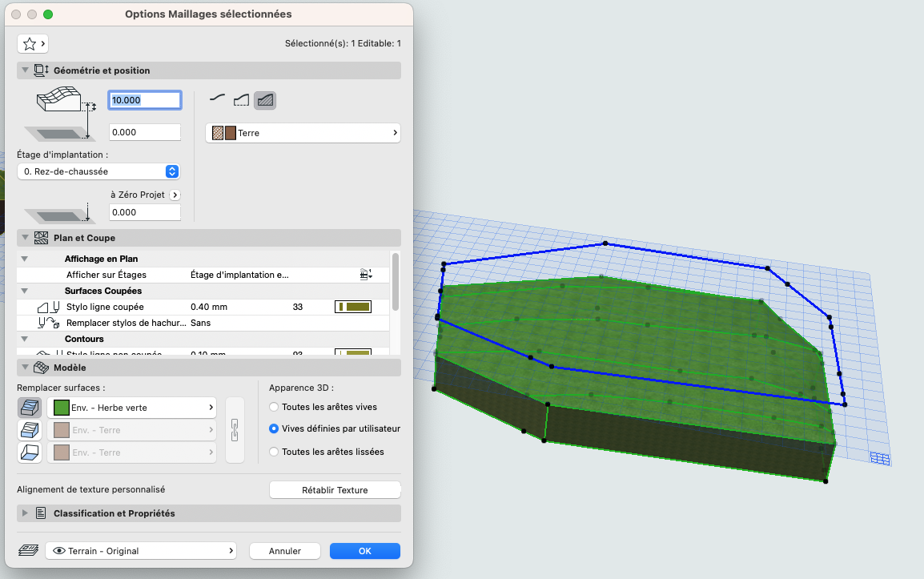The height and width of the screenshot is (579, 924).
Task: Open the Favorites star button
Action: (32, 43)
